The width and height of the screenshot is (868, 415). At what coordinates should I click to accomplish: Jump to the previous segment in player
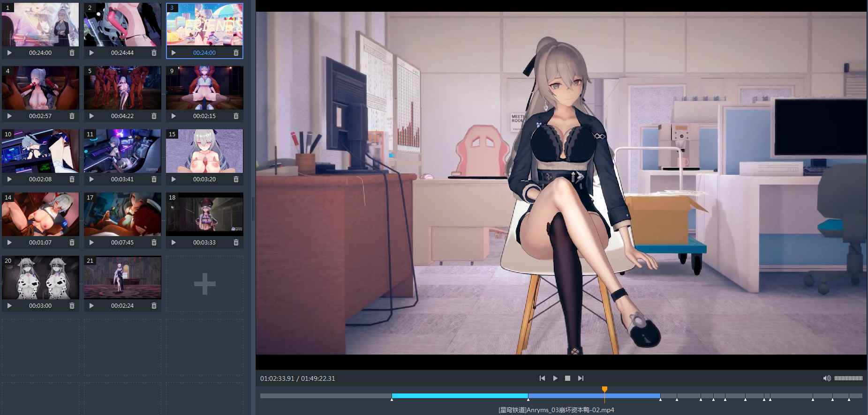click(543, 378)
